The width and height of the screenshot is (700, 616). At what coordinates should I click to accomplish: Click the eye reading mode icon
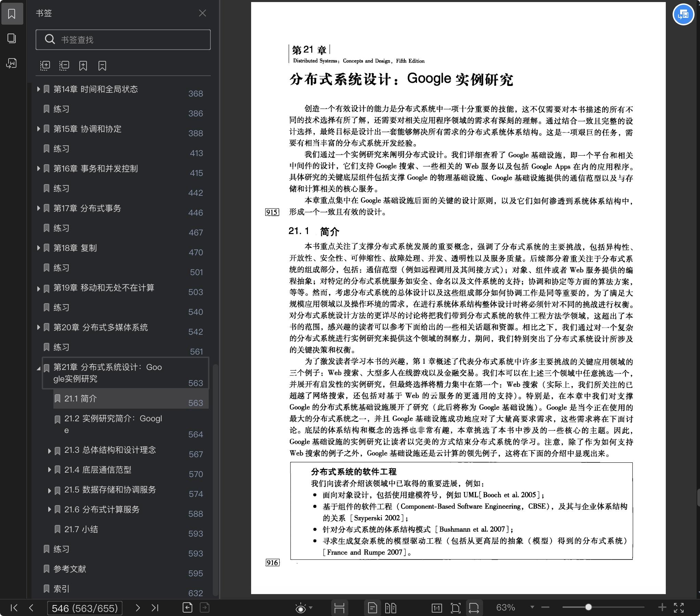tap(300, 608)
